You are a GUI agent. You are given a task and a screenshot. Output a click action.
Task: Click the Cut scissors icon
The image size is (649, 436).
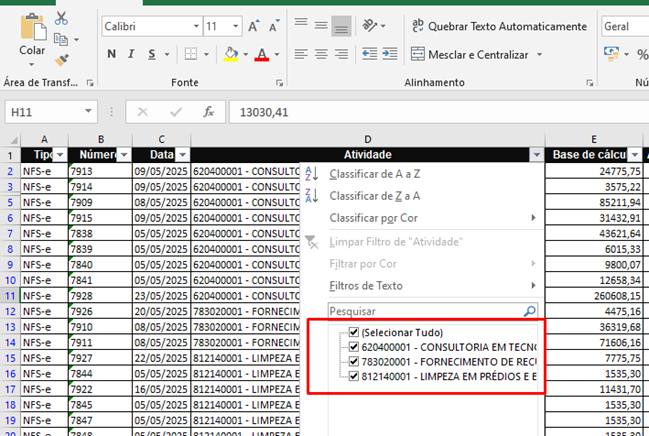coord(62,18)
